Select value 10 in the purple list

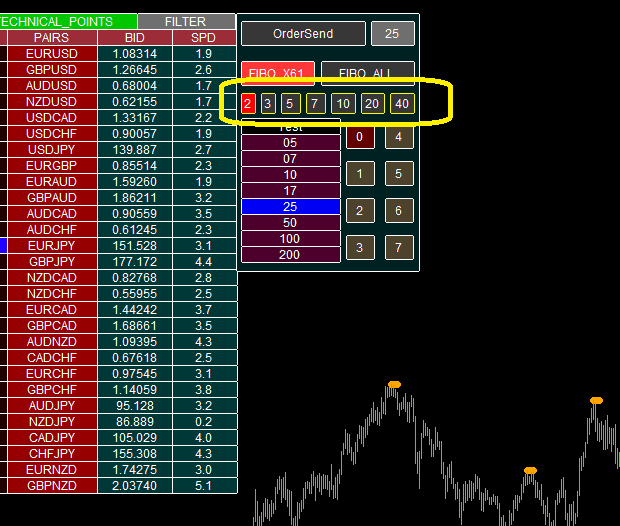(x=291, y=175)
